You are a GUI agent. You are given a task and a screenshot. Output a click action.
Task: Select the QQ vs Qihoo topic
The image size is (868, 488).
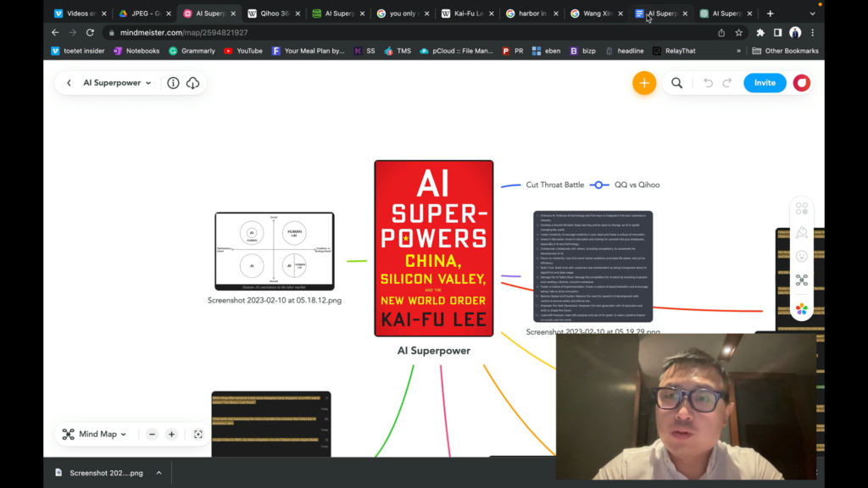tap(637, 185)
